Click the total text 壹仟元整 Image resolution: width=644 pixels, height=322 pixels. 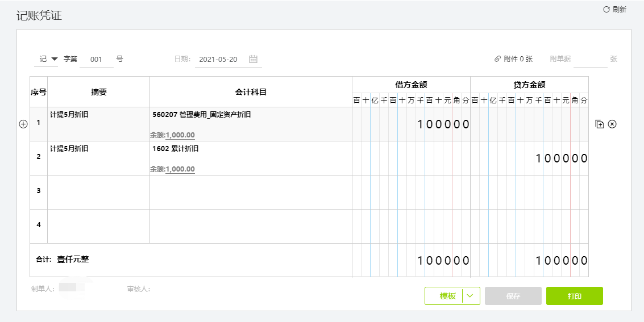coord(73,259)
